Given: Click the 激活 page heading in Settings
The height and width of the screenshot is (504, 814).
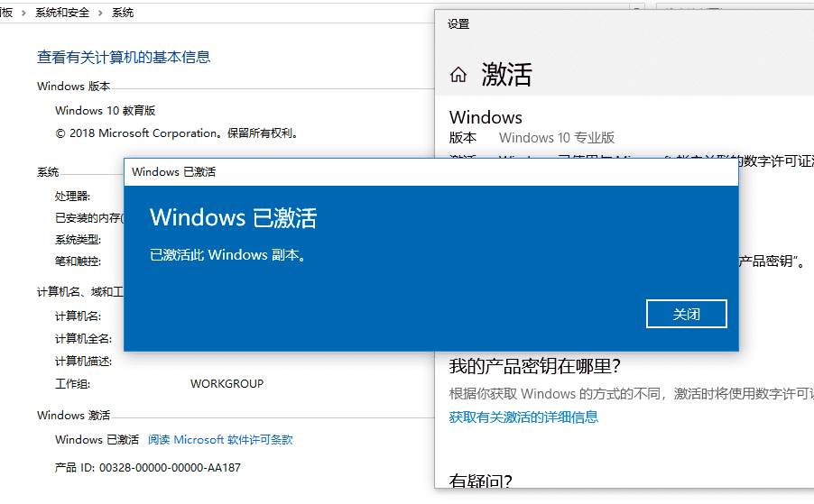Looking at the screenshot, I should click(x=506, y=75).
